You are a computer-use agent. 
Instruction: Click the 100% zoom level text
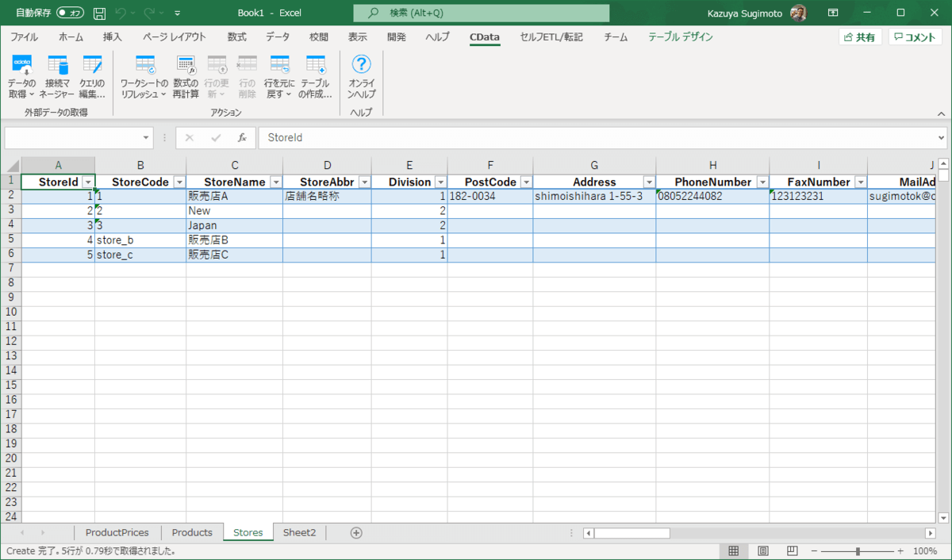(925, 550)
